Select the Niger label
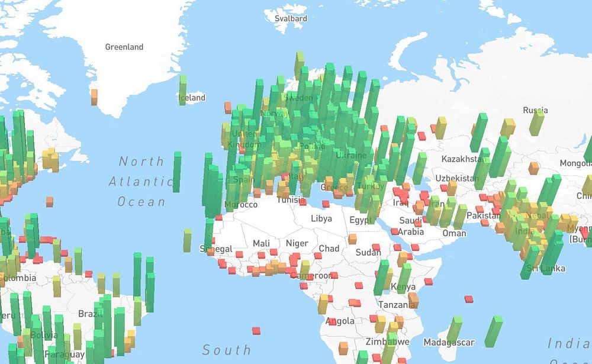The height and width of the screenshot is (364, 592). coord(297,243)
